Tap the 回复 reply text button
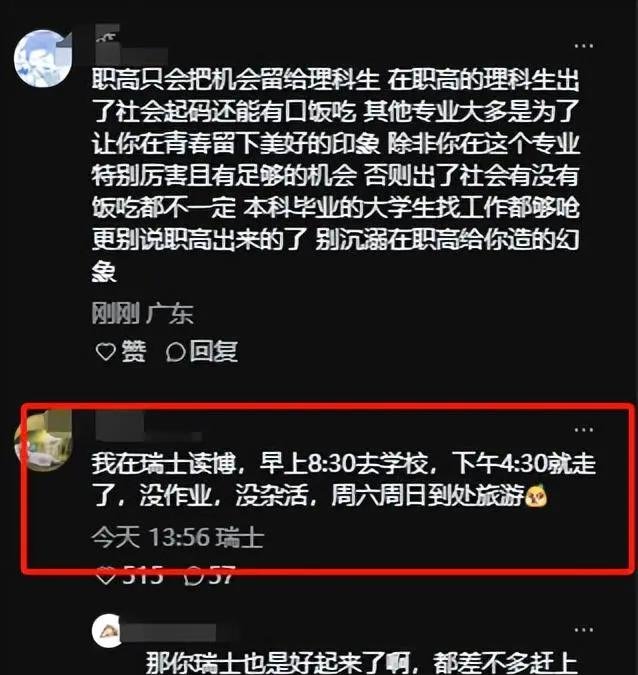The height and width of the screenshot is (675, 638). 214,352
